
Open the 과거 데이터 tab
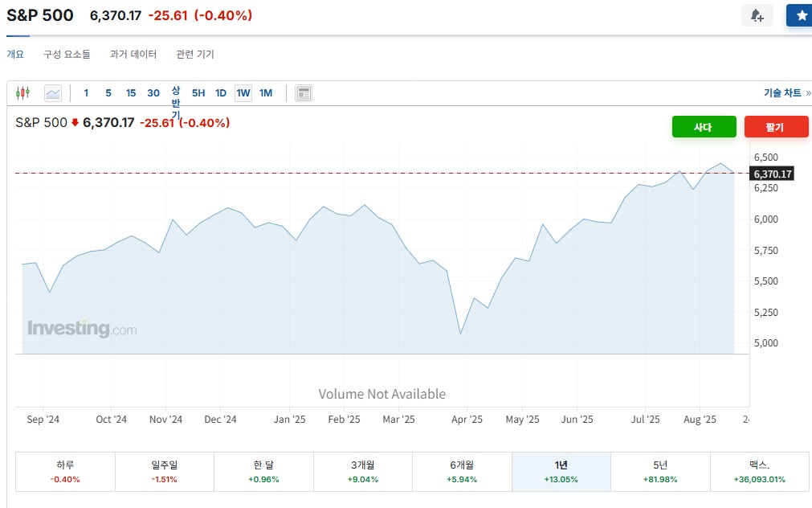click(133, 55)
